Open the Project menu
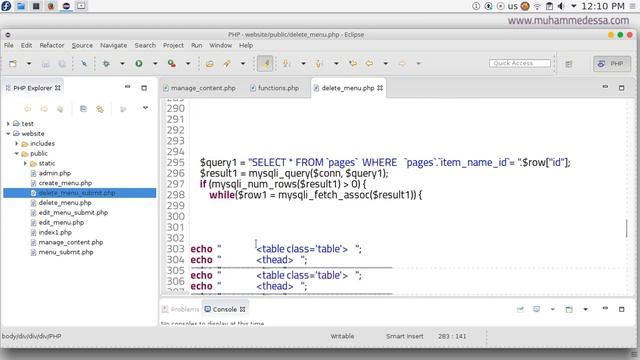 pyautogui.click(x=173, y=45)
